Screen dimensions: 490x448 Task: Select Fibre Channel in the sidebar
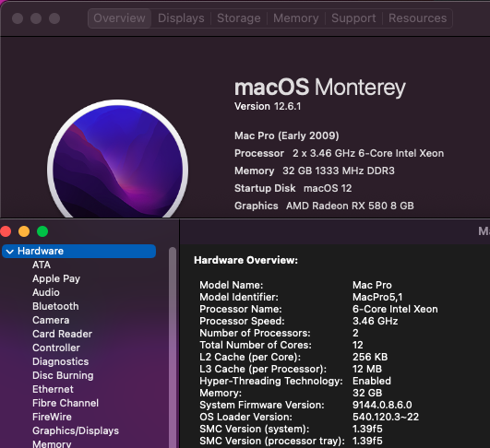pyautogui.click(x=66, y=403)
